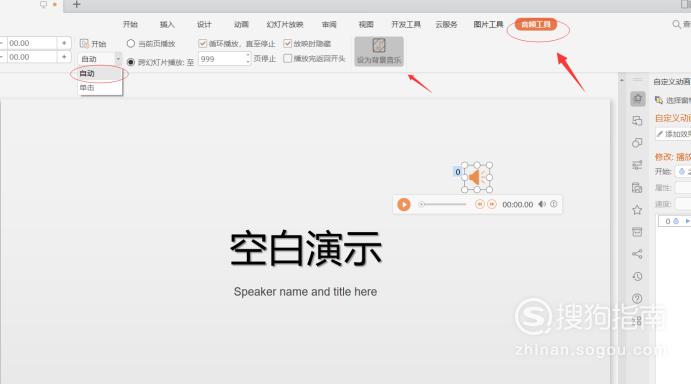
Task: Open the 开始 playback start dropdown arrow
Action: [118, 59]
